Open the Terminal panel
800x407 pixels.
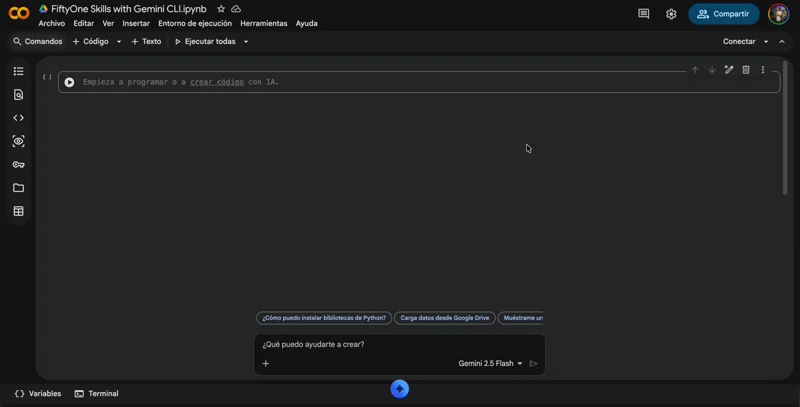(96, 394)
